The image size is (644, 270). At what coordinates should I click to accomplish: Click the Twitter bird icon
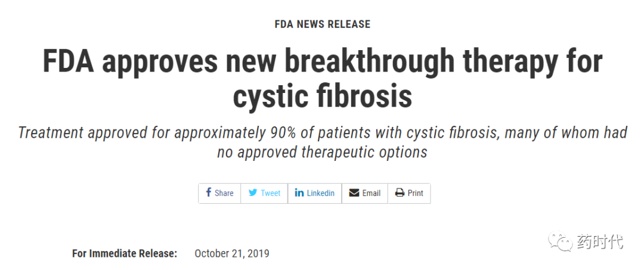tap(253, 193)
